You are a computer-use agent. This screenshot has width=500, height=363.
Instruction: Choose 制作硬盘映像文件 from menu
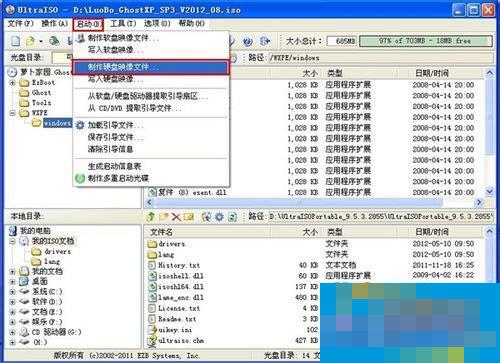coord(151,67)
